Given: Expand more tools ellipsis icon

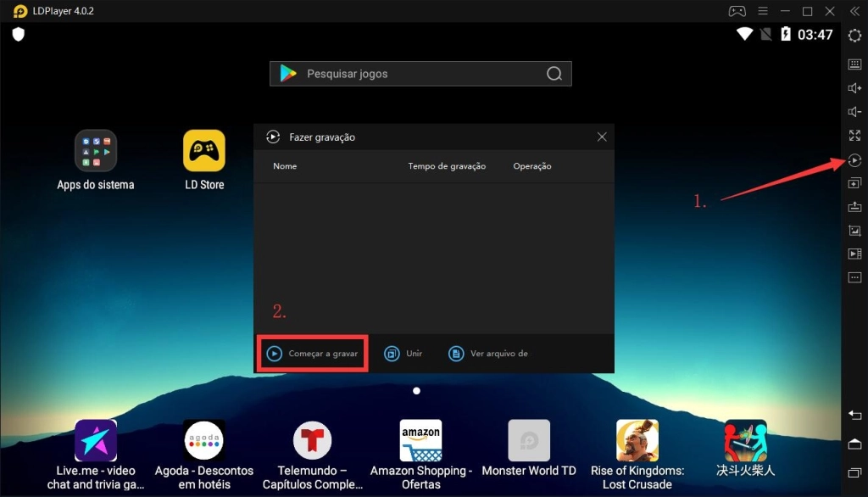Looking at the screenshot, I should [854, 277].
